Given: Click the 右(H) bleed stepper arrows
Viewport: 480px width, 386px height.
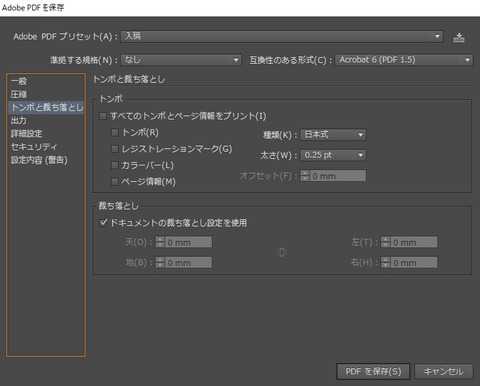Looking at the screenshot, I should (386, 262).
